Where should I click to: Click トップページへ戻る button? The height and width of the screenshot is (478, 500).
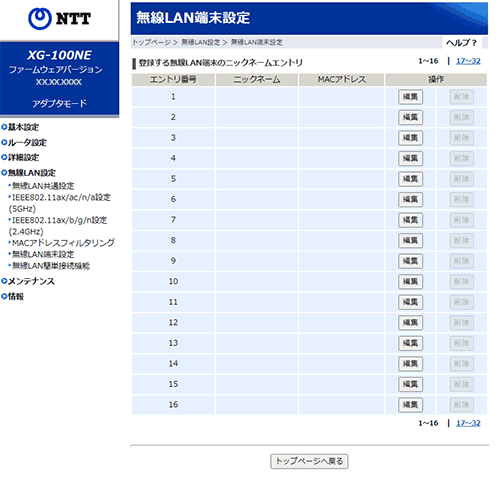tap(309, 461)
